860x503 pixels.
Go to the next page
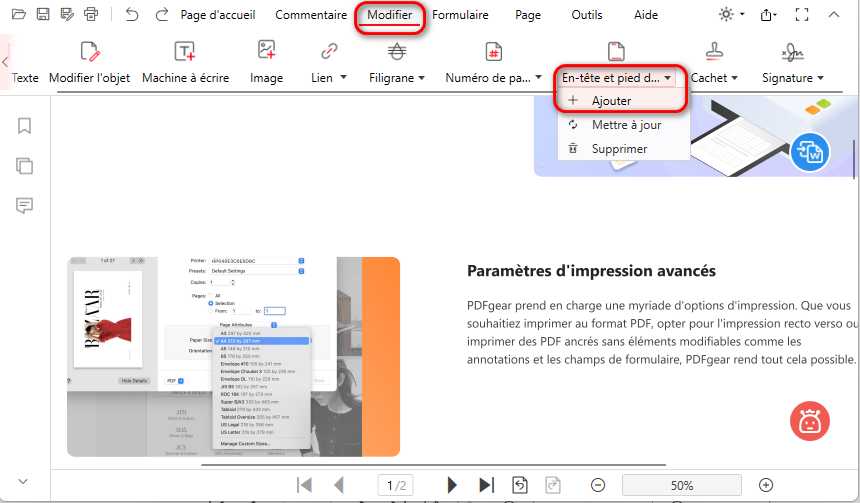pyautogui.click(x=452, y=485)
